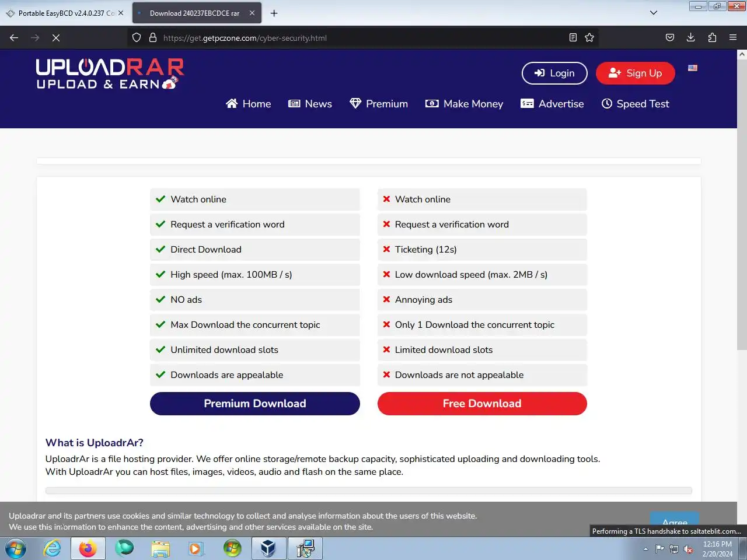Click the red Sign Up button
Screen dimensions: 747x560
[x=636, y=73]
